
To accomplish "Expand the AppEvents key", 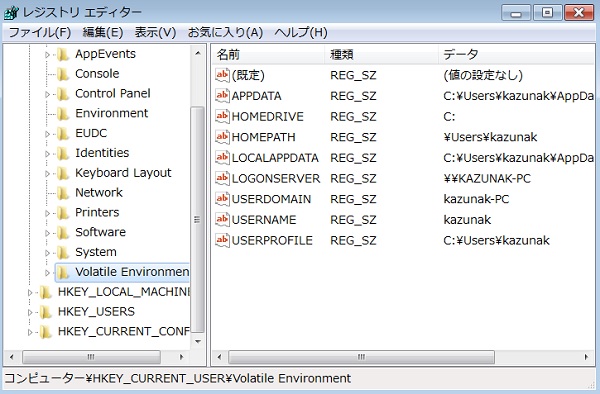I will point(47,55).
